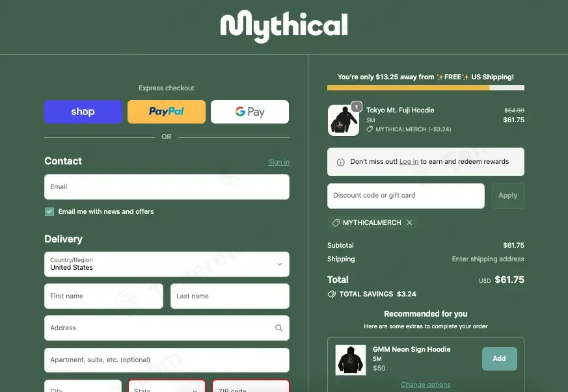Click the Express checkout label
This screenshot has width=568, height=392.
(167, 88)
